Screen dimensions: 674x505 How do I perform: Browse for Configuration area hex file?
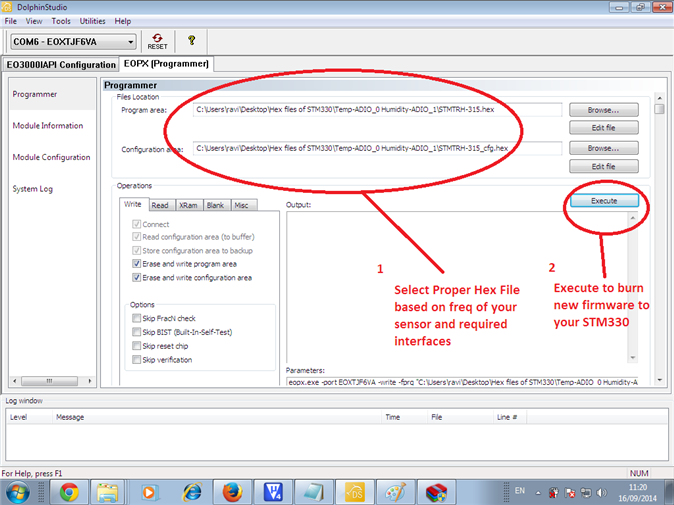coord(604,148)
